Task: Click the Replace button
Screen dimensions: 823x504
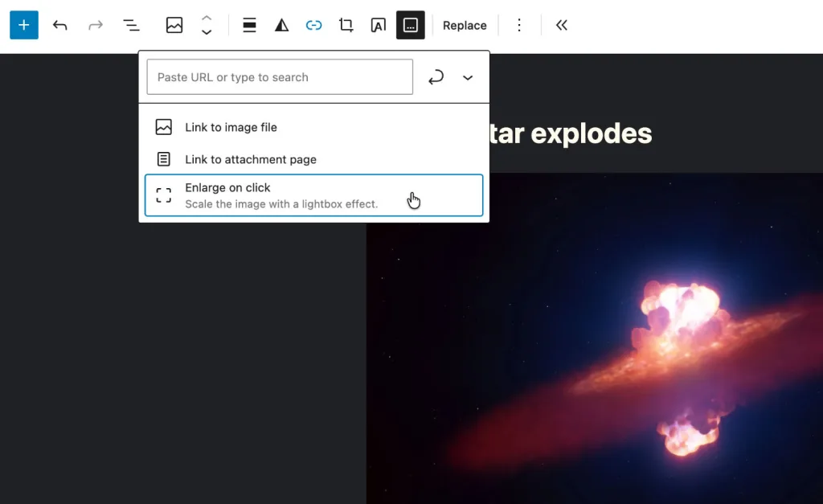Action: click(x=465, y=25)
